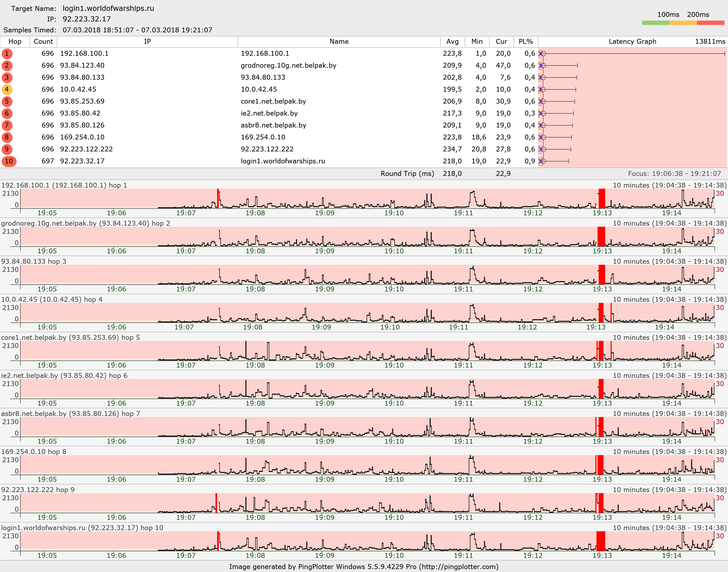The width and height of the screenshot is (728, 572).
Task: Click the Hop column header
Action: (x=15, y=42)
